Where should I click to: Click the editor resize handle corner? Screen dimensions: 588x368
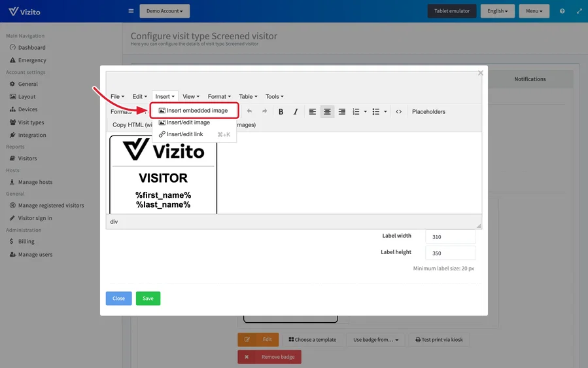(479, 226)
